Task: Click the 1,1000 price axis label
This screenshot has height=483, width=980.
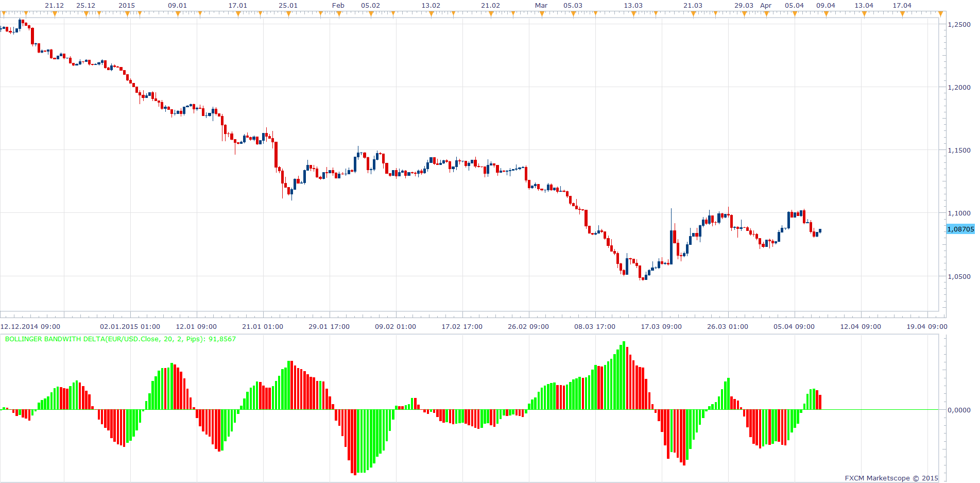Action: coord(959,213)
